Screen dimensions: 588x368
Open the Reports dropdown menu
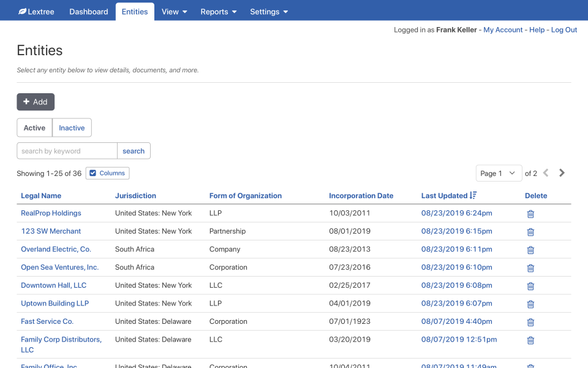pyautogui.click(x=218, y=11)
